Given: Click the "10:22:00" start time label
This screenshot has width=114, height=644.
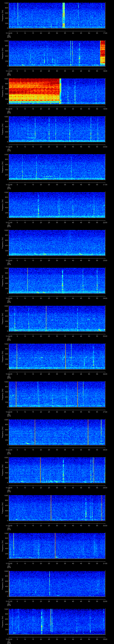Looking at the screenshot, I should tap(9, 260).
